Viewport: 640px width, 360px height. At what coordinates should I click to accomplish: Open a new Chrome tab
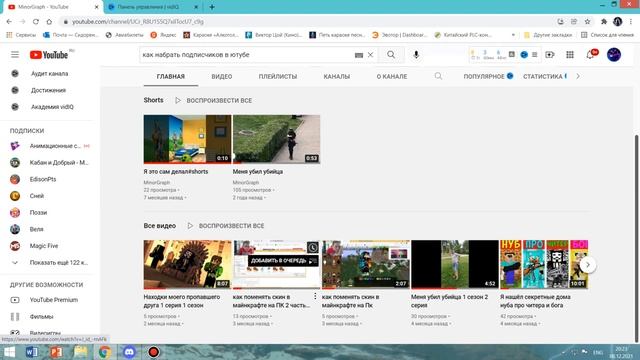(212, 7)
